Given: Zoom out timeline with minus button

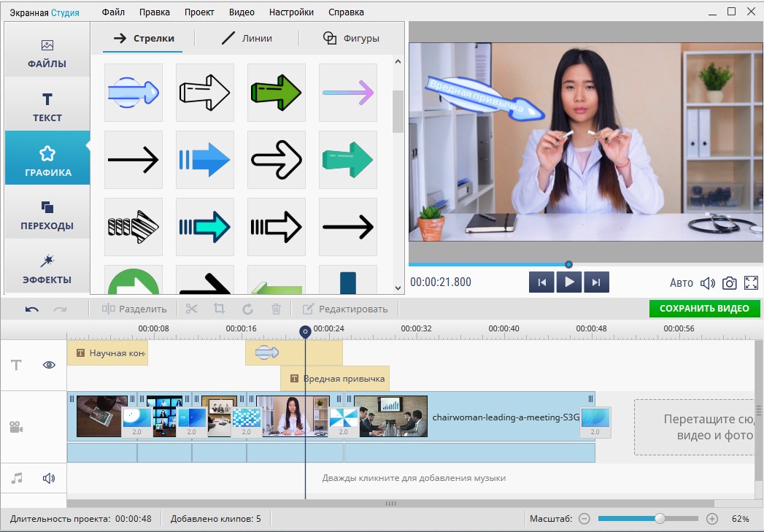Looking at the screenshot, I should click(584, 519).
